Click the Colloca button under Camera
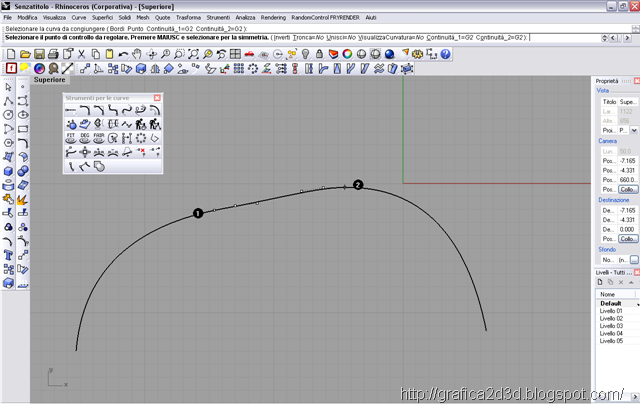Image resolution: width=640 pixels, height=405 pixels. click(x=627, y=189)
